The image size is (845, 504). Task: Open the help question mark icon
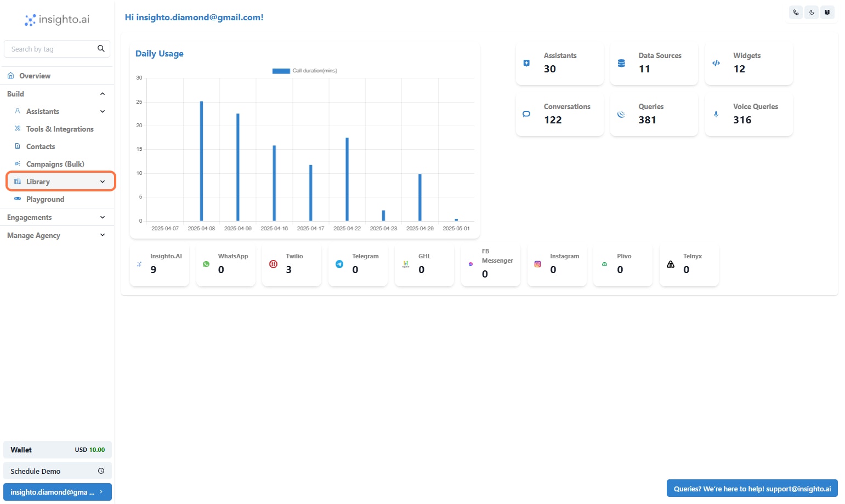coord(827,12)
